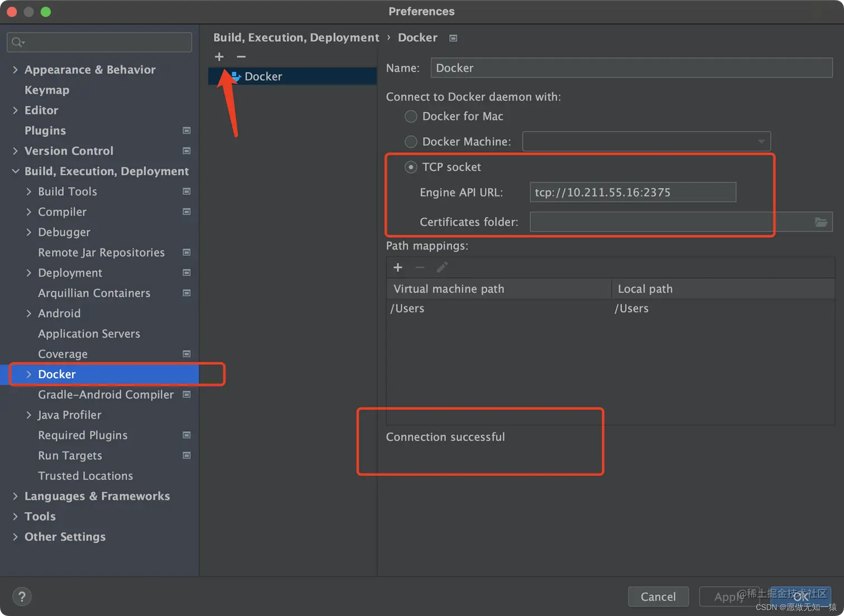Click the Cancel button
Screen dimensions: 844x616
(x=658, y=596)
